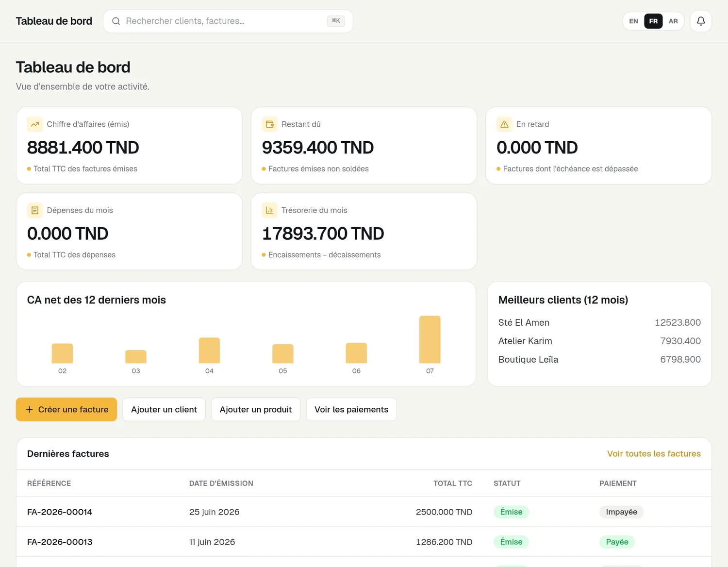Click the En retard warning icon
728x567 pixels.
pos(505,124)
